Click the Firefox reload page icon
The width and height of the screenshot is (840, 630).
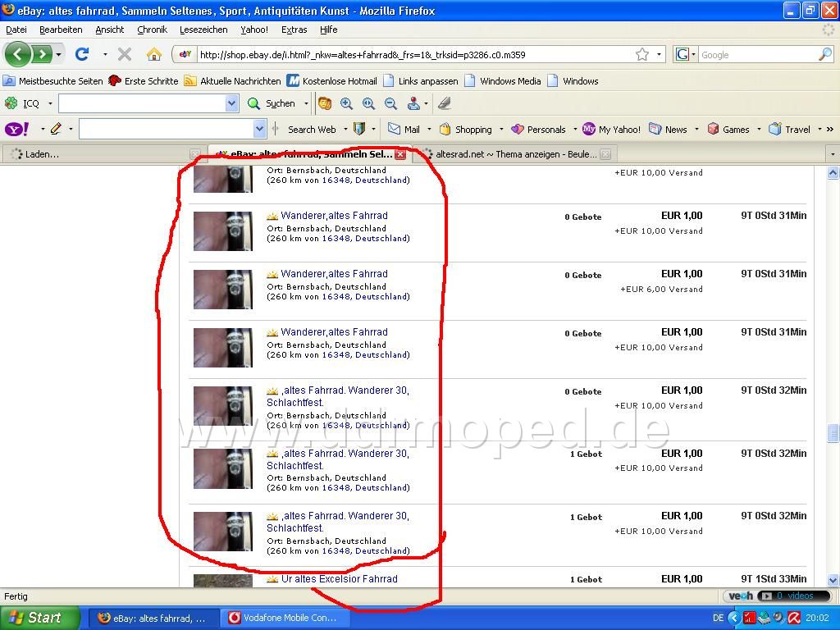(82, 54)
